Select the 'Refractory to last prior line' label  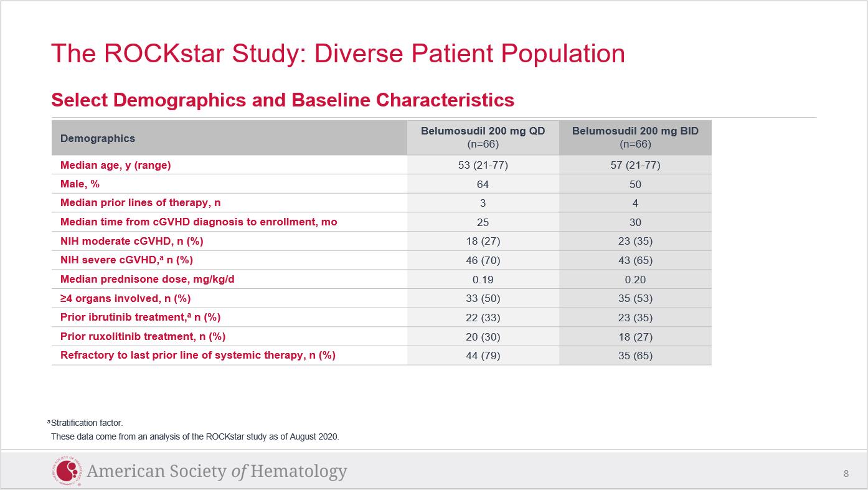[x=198, y=355]
